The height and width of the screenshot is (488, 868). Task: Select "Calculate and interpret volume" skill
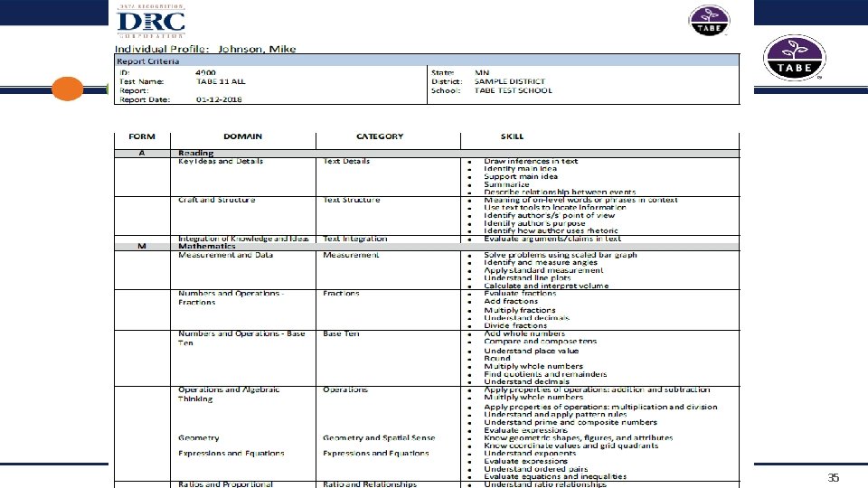coord(546,286)
